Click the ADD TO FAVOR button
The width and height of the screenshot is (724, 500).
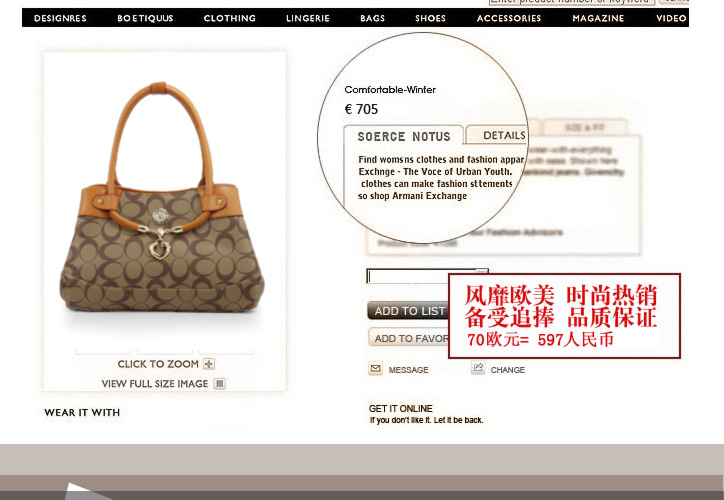409,338
